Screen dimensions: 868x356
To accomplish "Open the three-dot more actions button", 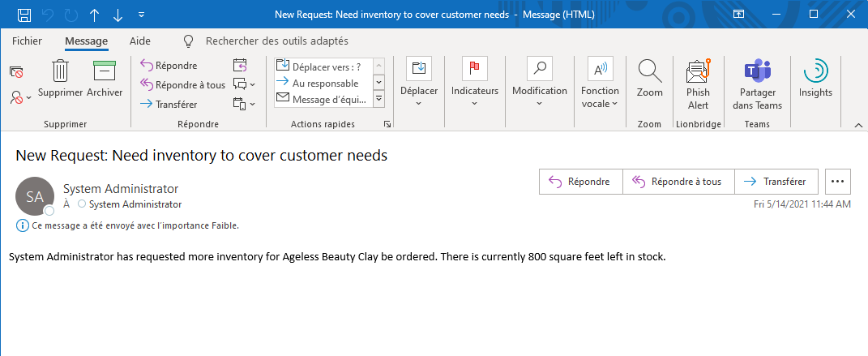I will (837, 182).
